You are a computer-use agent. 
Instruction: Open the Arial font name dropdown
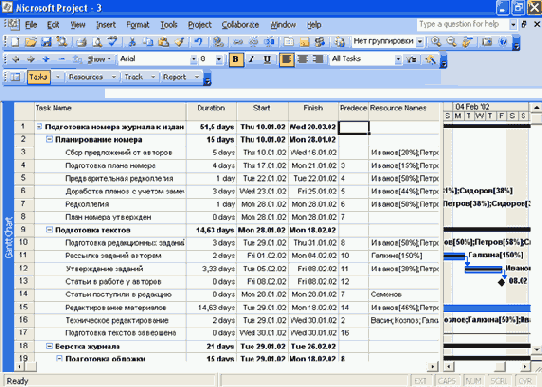[x=194, y=59]
